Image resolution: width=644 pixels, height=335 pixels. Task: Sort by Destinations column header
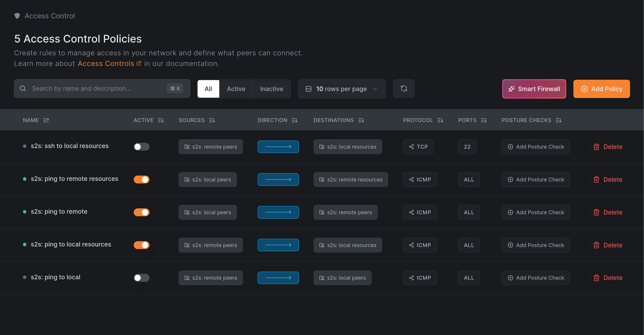tap(333, 120)
